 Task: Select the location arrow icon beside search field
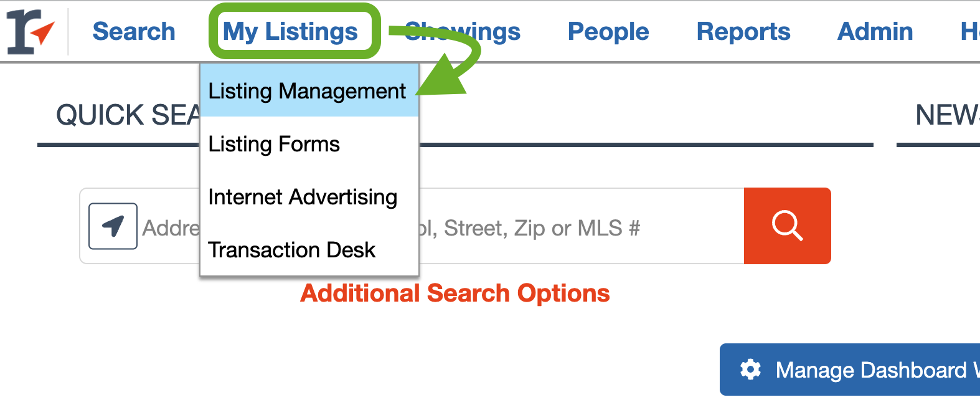(113, 226)
